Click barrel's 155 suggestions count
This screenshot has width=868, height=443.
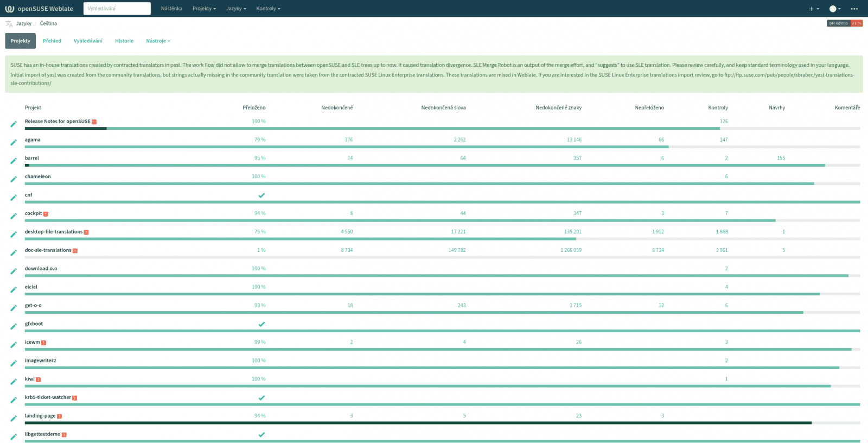pyautogui.click(x=781, y=159)
